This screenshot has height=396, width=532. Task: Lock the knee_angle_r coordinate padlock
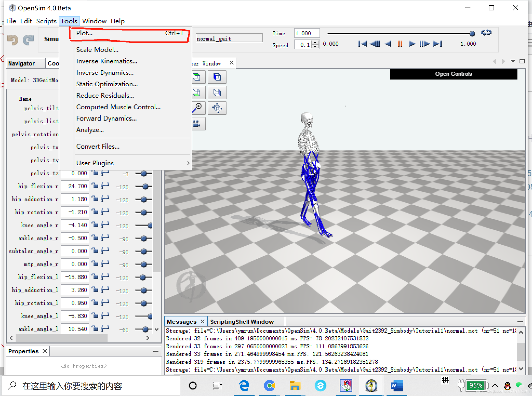coord(96,224)
